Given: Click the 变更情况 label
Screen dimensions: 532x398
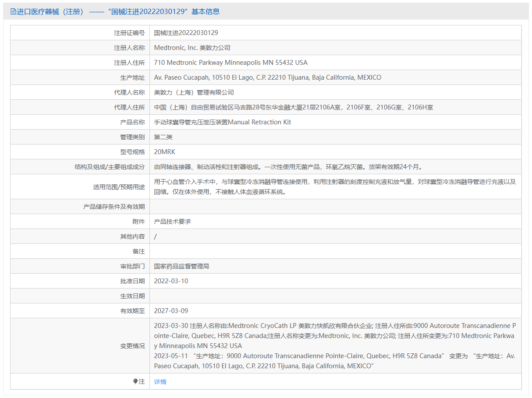Looking at the screenshot, I should [x=132, y=346].
